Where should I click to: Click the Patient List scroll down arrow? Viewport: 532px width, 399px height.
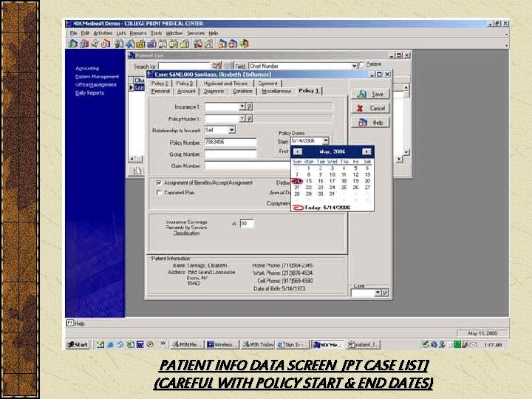click(406, 152)
